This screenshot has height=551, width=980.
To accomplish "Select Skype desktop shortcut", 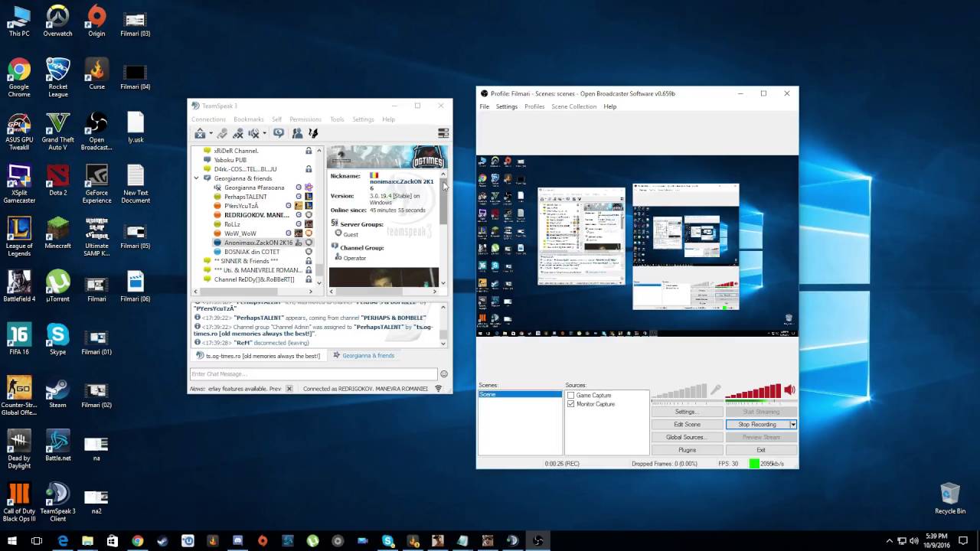I will click(57, 340).
